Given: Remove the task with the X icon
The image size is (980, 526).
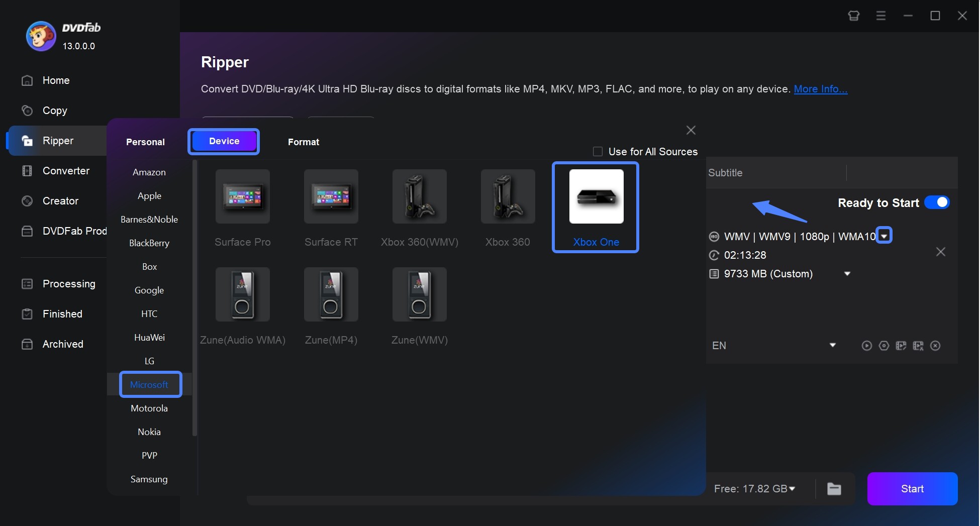Looking at the screenshot, I should (x=941, y=252).
